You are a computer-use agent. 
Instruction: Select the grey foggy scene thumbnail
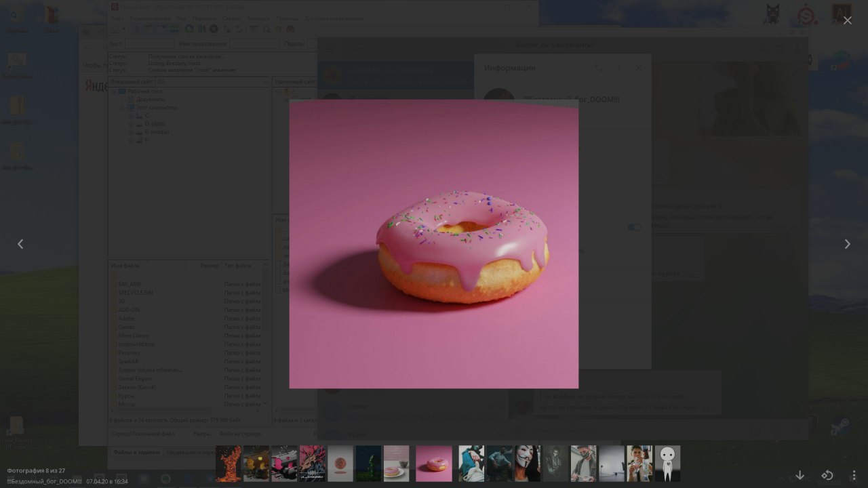[x=611, y=464]
